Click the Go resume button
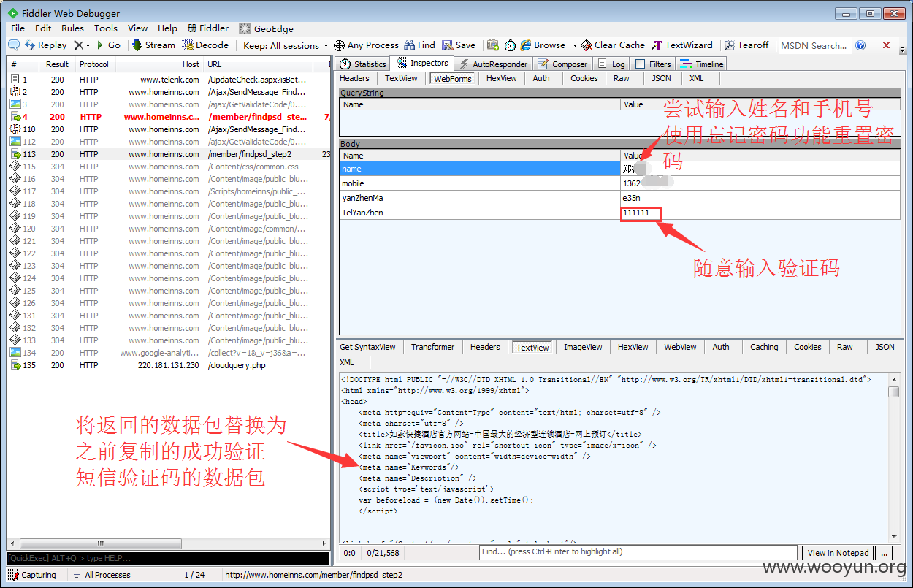Image resolution: width=913 pixels, height=588 pixels. tap(108, 45)
